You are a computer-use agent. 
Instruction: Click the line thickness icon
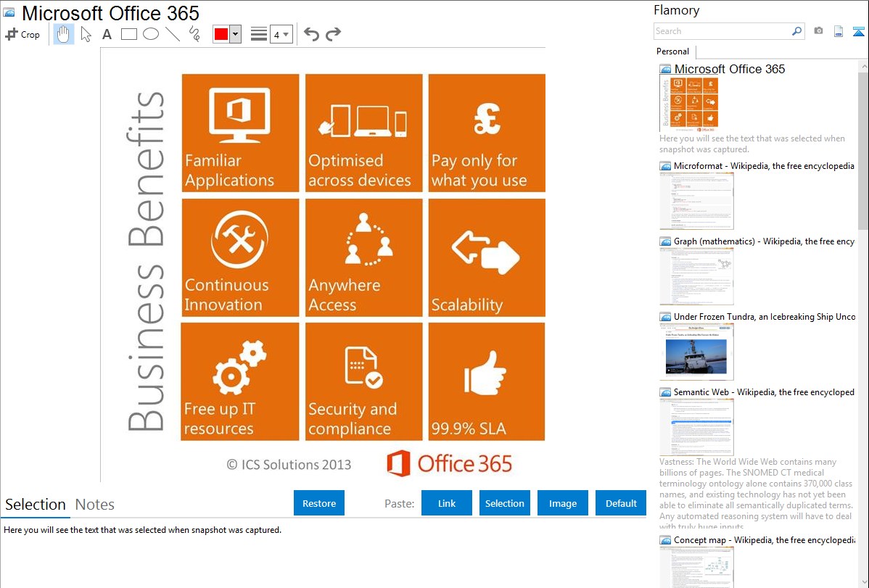(x=259, y=34)
